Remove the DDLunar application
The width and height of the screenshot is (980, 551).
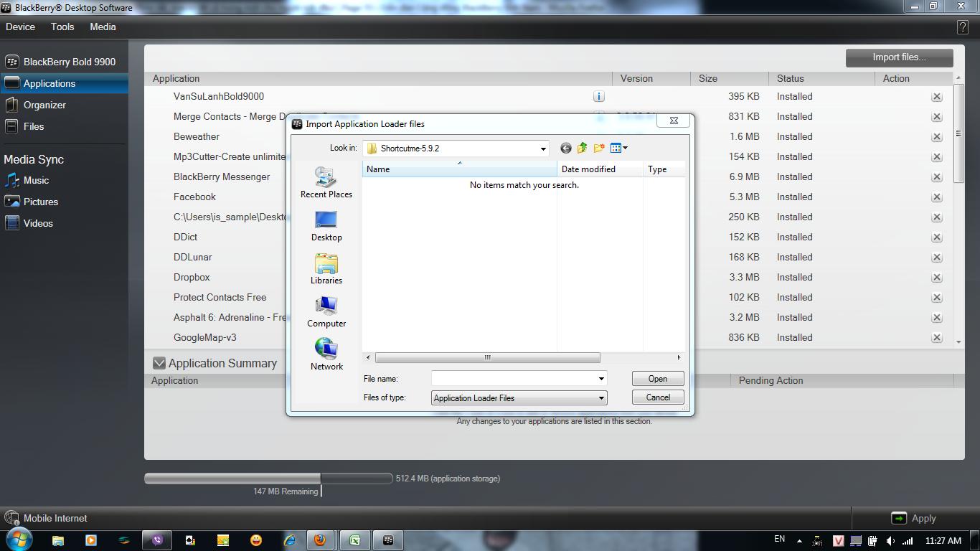[x=936, y=257]
